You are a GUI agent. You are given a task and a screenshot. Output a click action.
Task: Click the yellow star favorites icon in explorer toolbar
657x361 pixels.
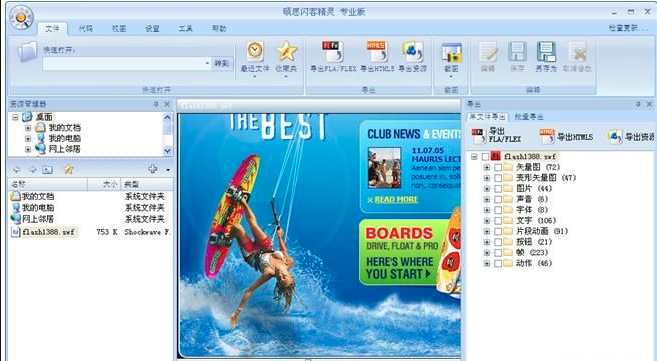(x=69, y=169)
